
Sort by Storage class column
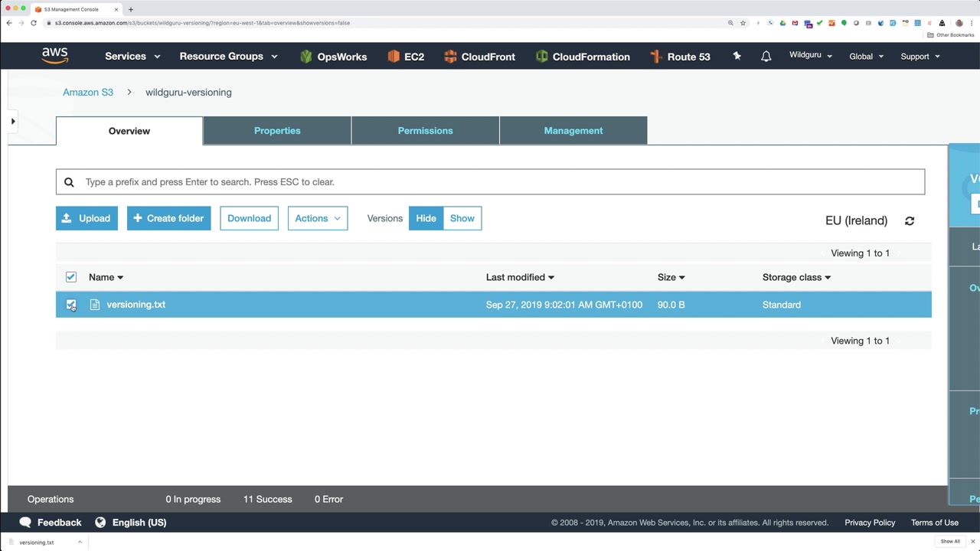796,277
